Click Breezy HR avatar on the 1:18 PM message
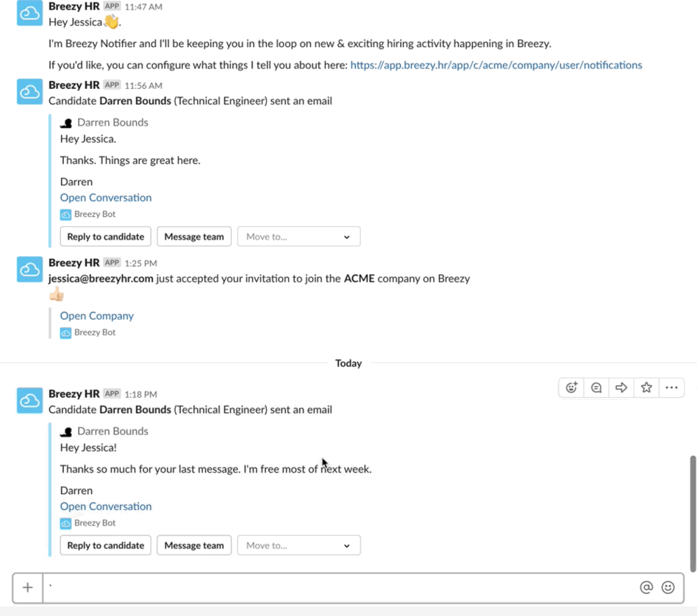Screen dimensions: 697x616 (x=30, y=400)
